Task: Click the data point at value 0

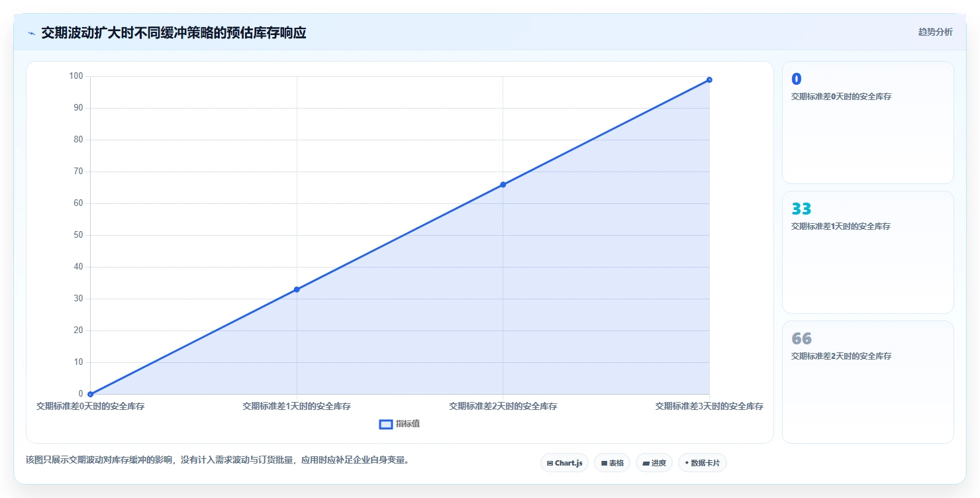Action: click(x=91, y=394)
